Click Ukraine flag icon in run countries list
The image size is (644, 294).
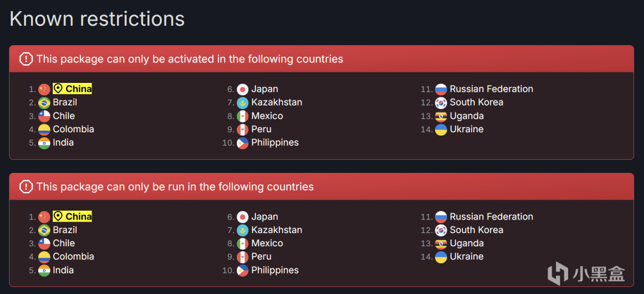point(441,257)
